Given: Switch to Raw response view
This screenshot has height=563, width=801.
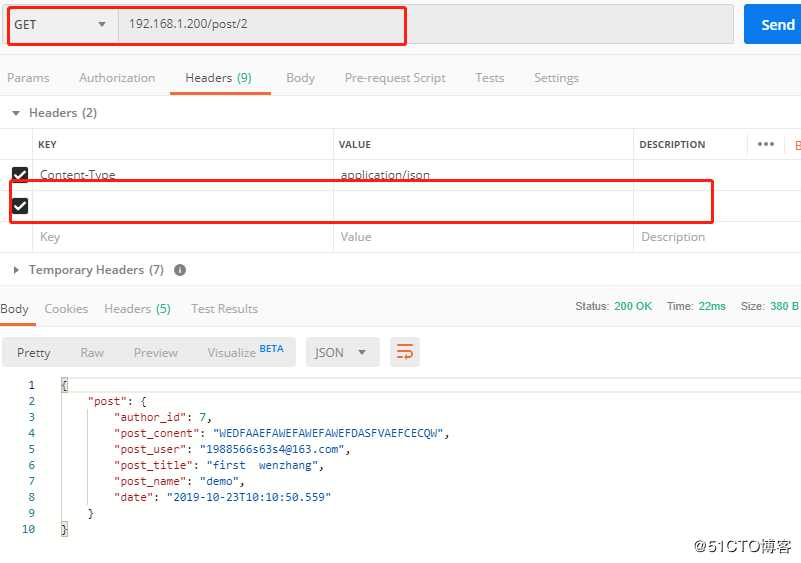Looking at the screenshot, I should pos(92,353).
